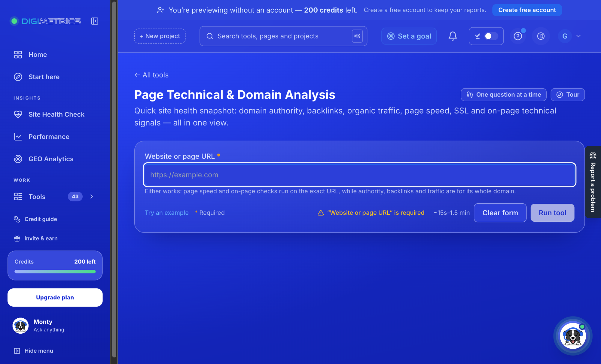601x364 pixels.
Task: Click the DigiMetrics logo
Action: pos(45,21)
